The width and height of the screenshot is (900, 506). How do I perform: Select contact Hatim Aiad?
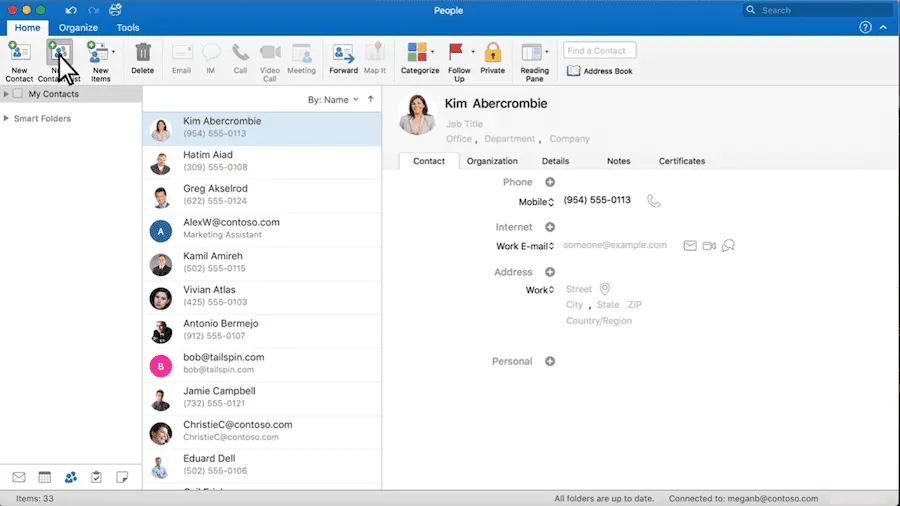tap(262, 162)
